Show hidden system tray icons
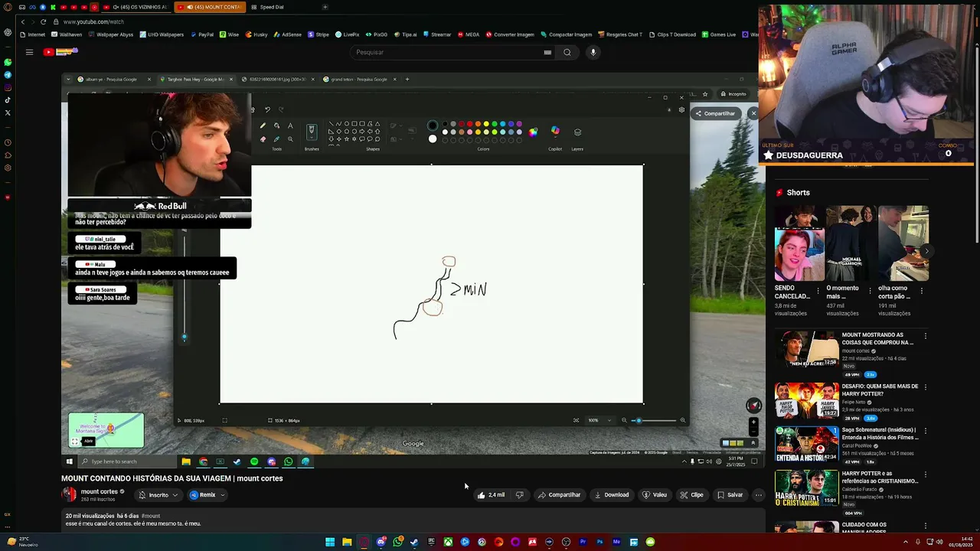The width and height of the screenshot is (980, 551). click(x=906, y=542)
